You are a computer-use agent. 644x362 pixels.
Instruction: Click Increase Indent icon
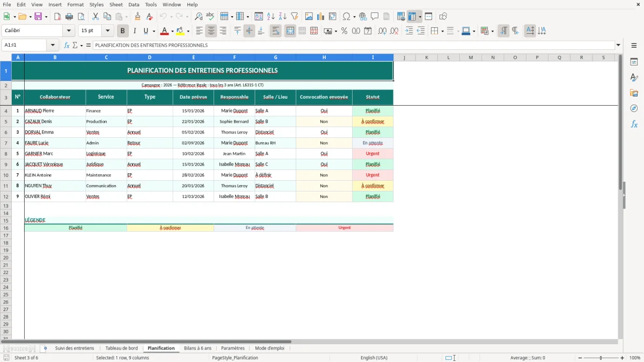(409, 31)
